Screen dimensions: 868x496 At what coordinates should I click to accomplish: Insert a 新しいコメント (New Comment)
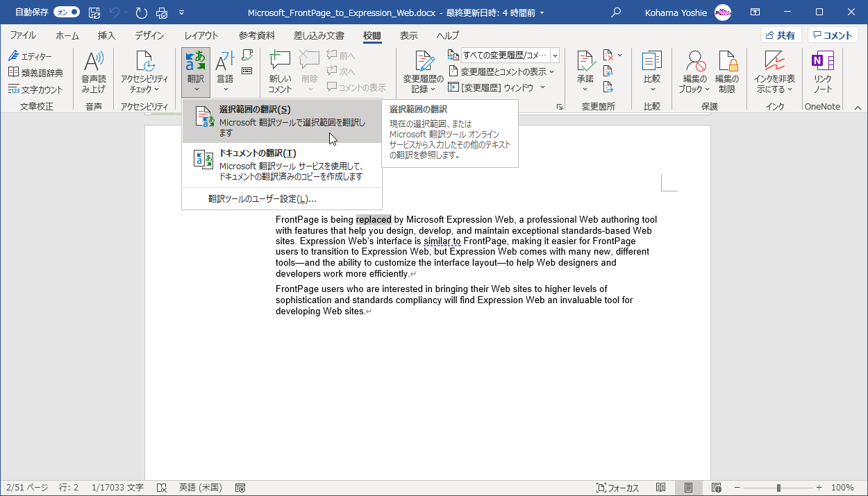(278, 71)
